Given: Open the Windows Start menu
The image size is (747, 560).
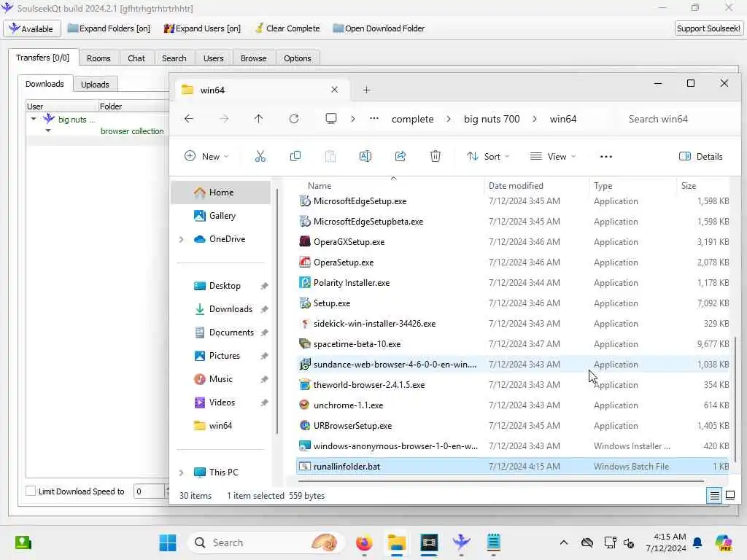Looking at the screenshot, I should tap(168, 542).
